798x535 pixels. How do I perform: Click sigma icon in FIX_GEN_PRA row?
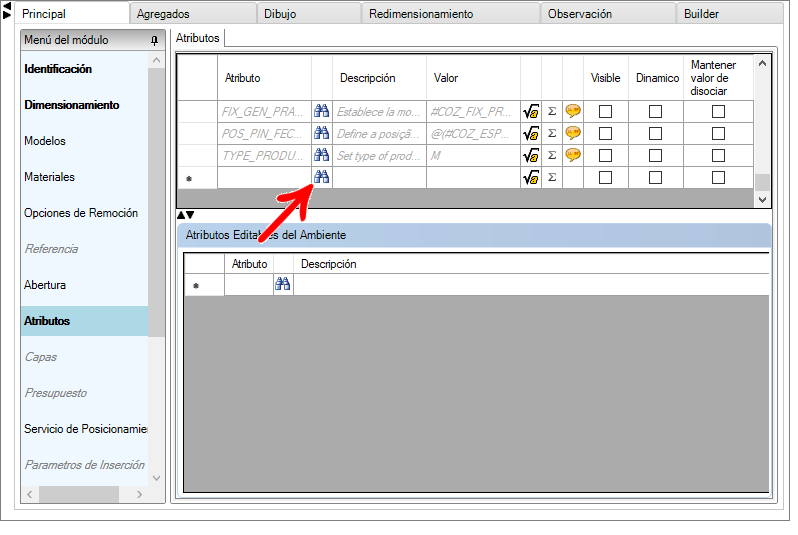coord(552,111)
